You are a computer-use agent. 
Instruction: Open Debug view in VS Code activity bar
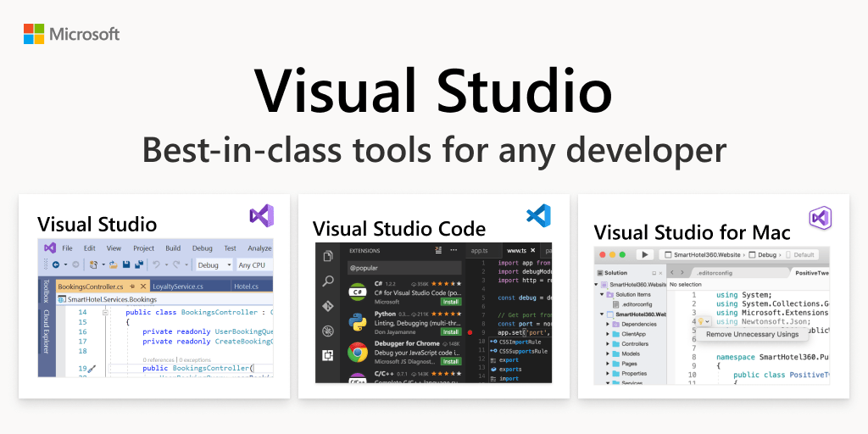point(328,331)
